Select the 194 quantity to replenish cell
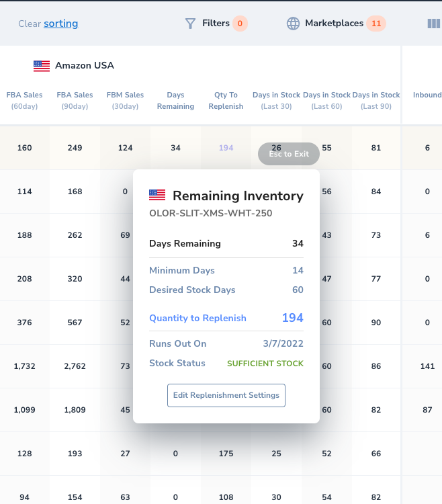The image size is (442, 504). [x=226, y=148]
